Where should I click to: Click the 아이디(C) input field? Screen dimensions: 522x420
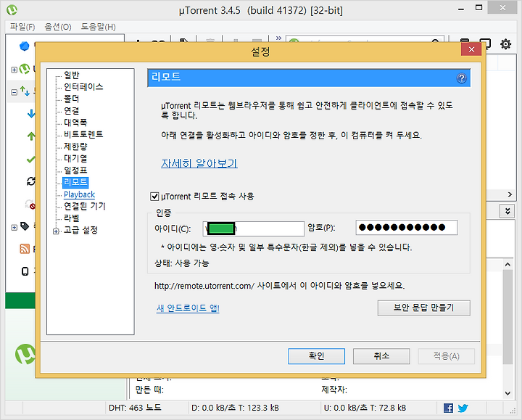coord(253,228)
